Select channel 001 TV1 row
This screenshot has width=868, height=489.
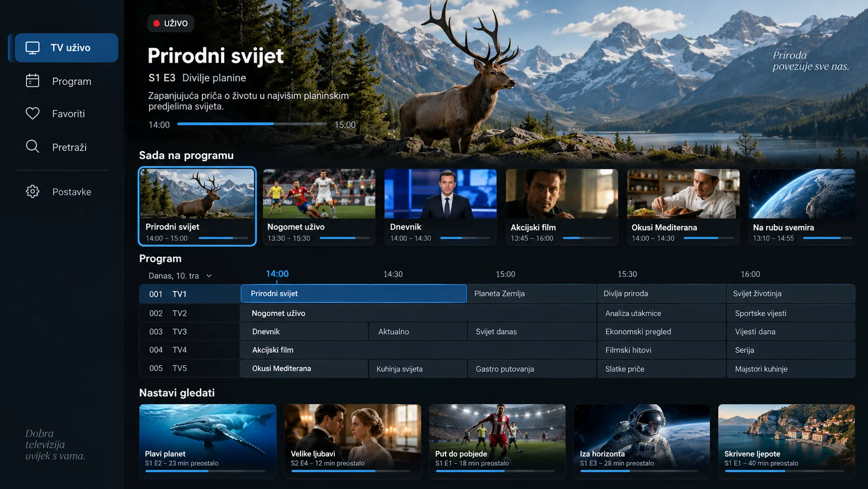point(189,294)
